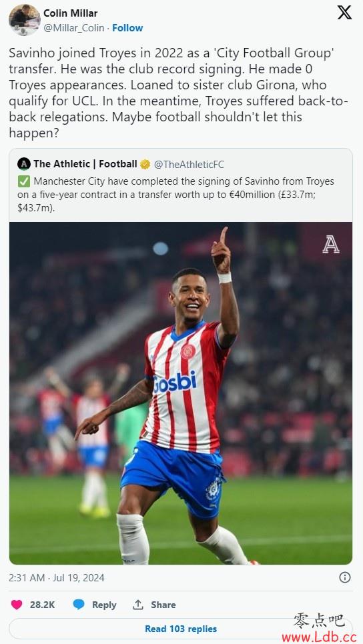
Task: Open the 2:31 AM Jul 19, 2024 timestamp
Action: (x=57, y=577)
